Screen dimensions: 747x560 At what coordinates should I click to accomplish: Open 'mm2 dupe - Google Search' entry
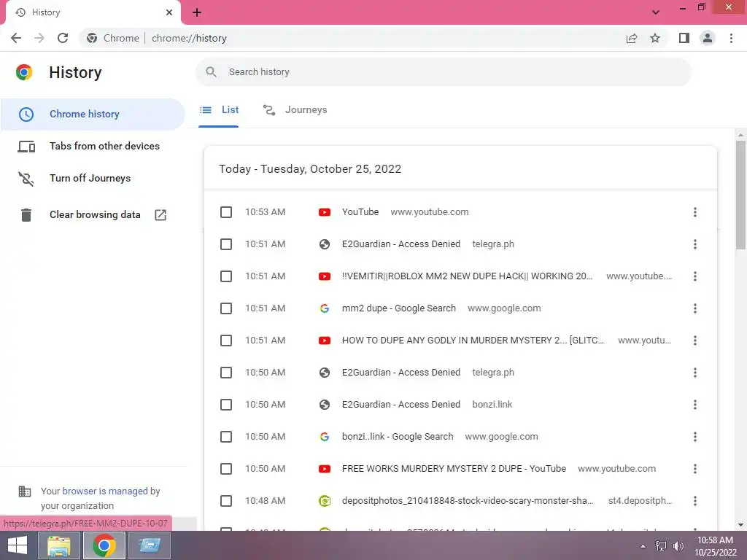click(x=399, y=308)
